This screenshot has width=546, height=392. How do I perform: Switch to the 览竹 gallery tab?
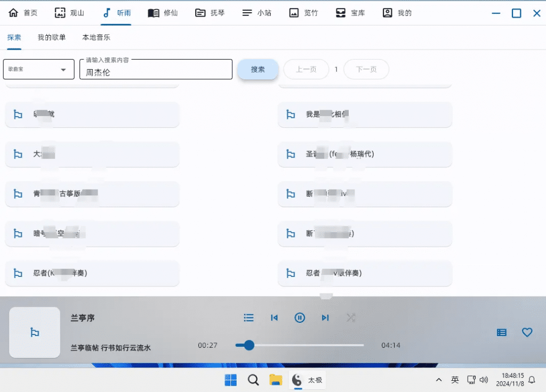(x=303, y=13)
